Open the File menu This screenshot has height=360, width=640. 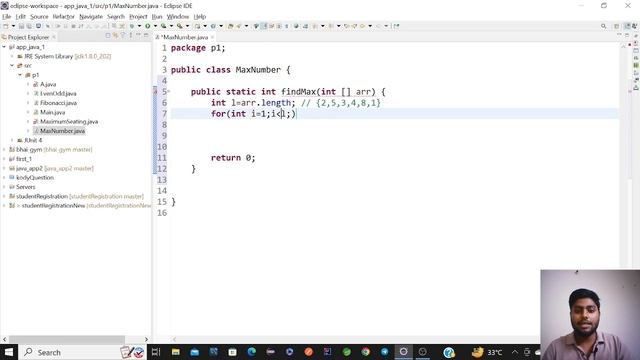pos(7,17)
